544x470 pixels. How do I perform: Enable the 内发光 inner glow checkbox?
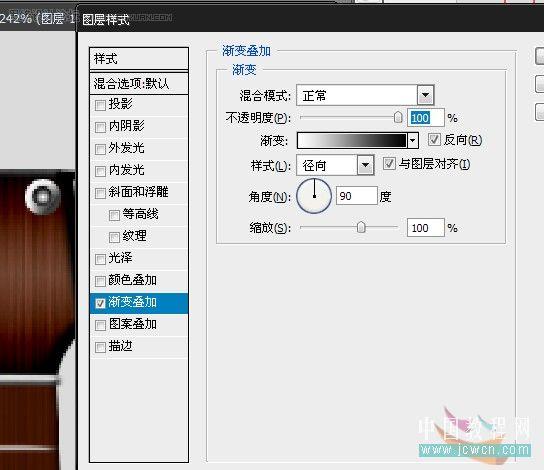[x=100, y=171]
